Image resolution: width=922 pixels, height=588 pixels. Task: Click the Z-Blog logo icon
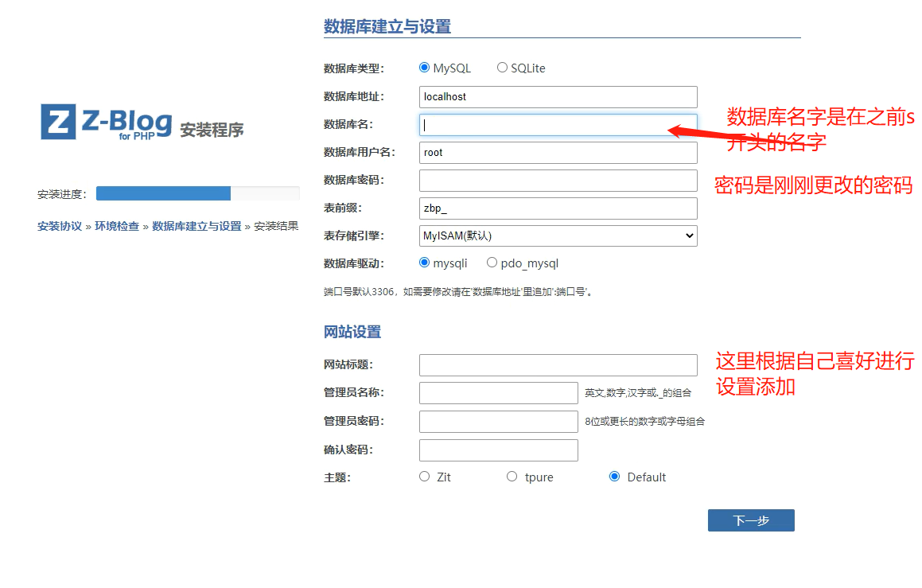pos(56,121)
